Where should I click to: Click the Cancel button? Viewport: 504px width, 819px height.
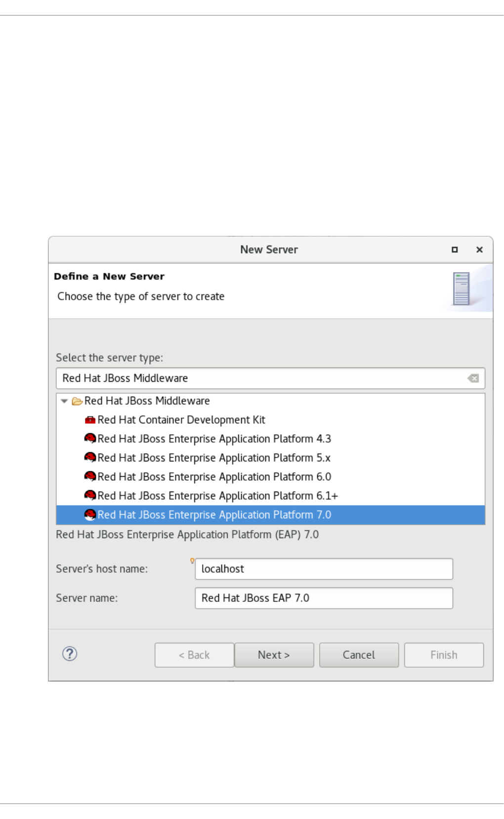coord(359,655)
